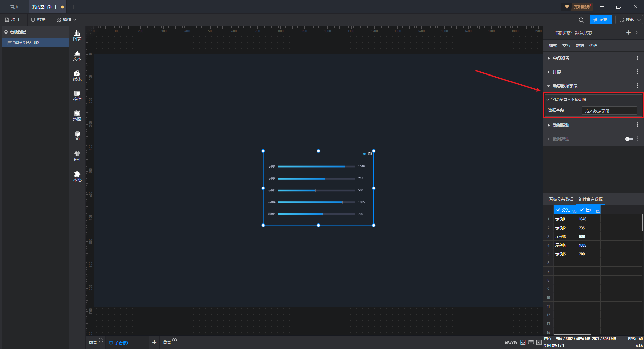The height and width of the screenshot is (349, 644).
Task: Open the 媒体 media components panel
Action: (x=77, y=76)
